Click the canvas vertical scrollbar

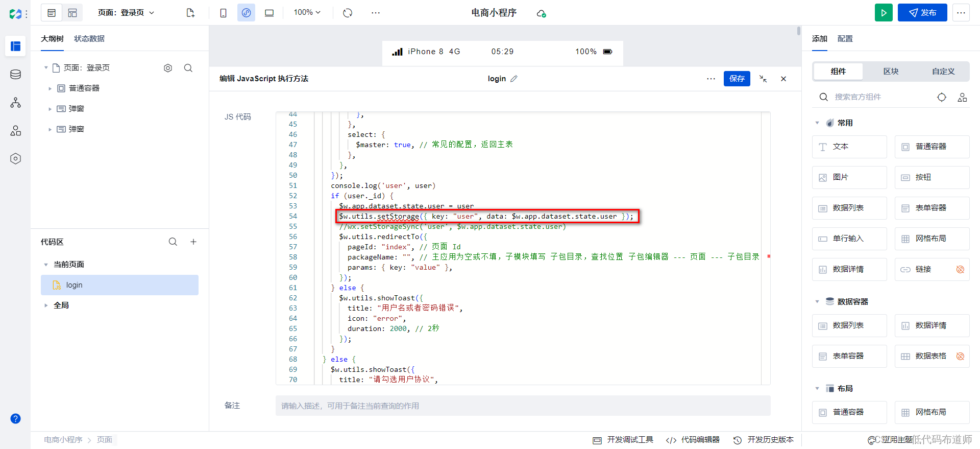798,31
